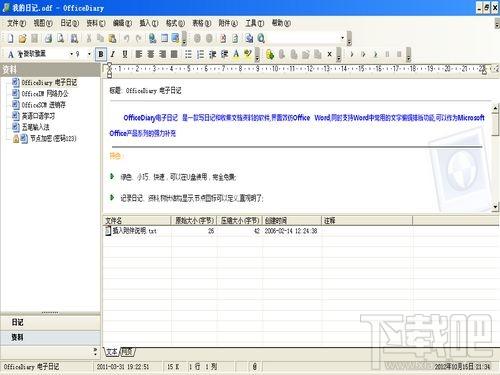500x375 pixels.
Task: Click the Redo arrow icon
Action: click(138, 39)
